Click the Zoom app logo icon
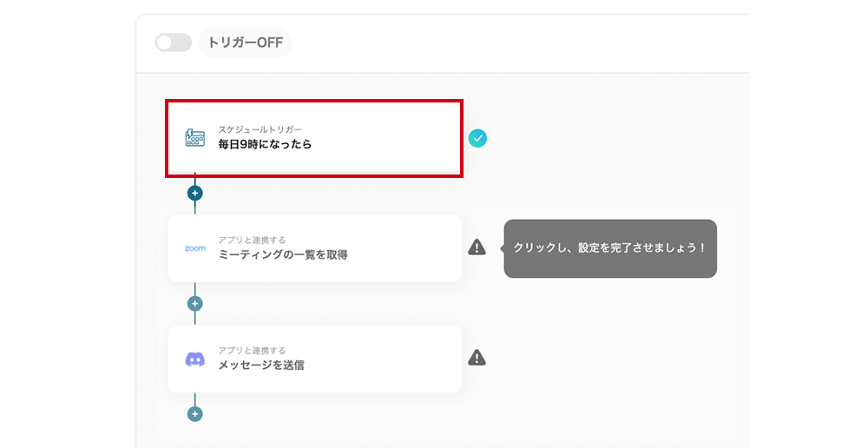 pos(194,248)
